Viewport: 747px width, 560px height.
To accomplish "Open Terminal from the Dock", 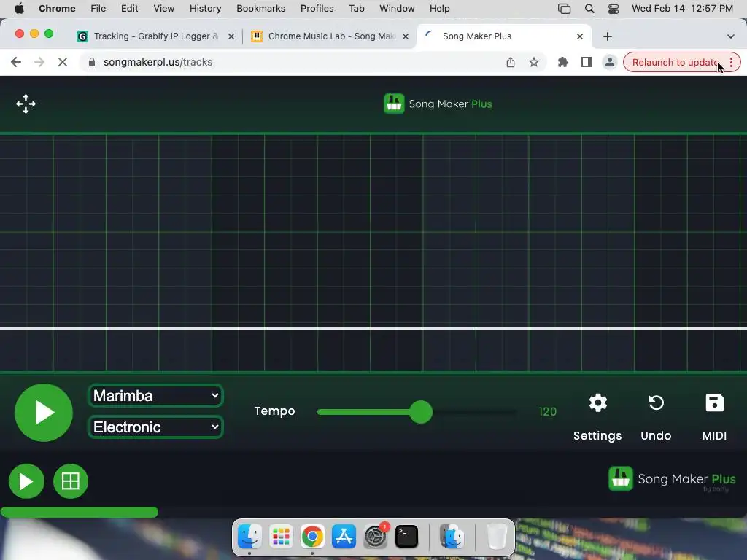I will pos(407,537).
